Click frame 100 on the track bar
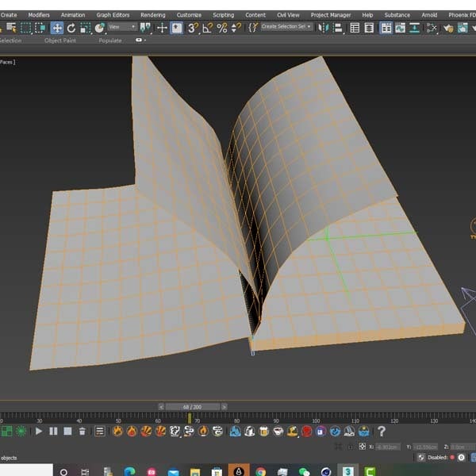The width and height of the screenshot is (476, 476). click(316, 419)
